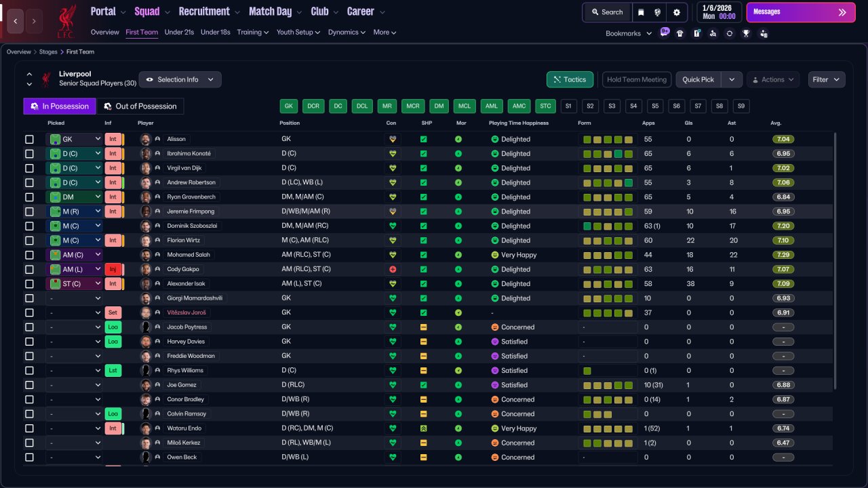Click the Stages breadcrumb link
Viewport: 868px width, 488px height.
click(48, 52)
